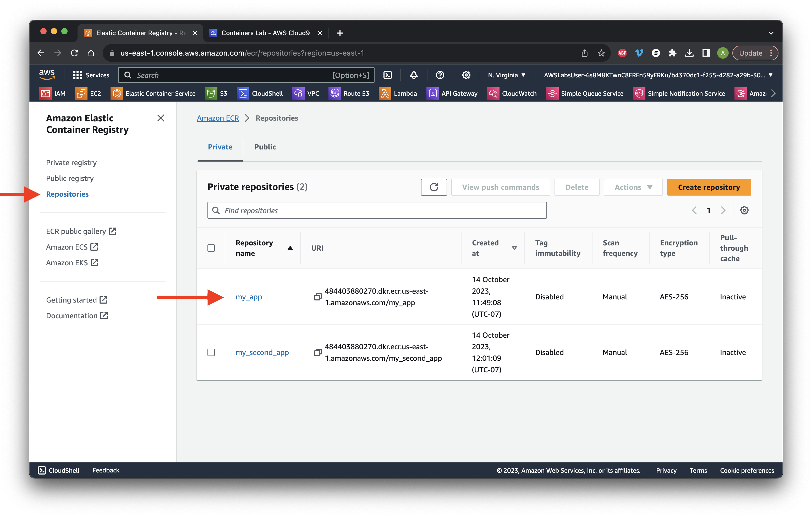Click the browser reload button

(74, 53)
